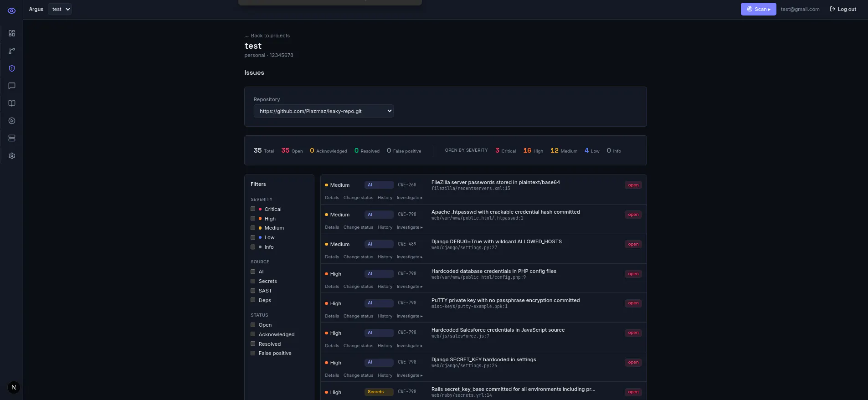Start a scan with the Scan button

pyautogui.click(x=758, y=9)
